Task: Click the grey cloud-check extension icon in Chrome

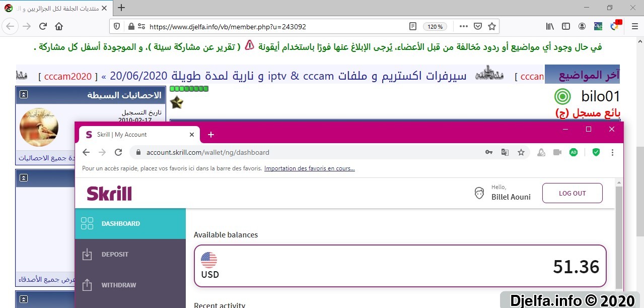Action: 541,152
